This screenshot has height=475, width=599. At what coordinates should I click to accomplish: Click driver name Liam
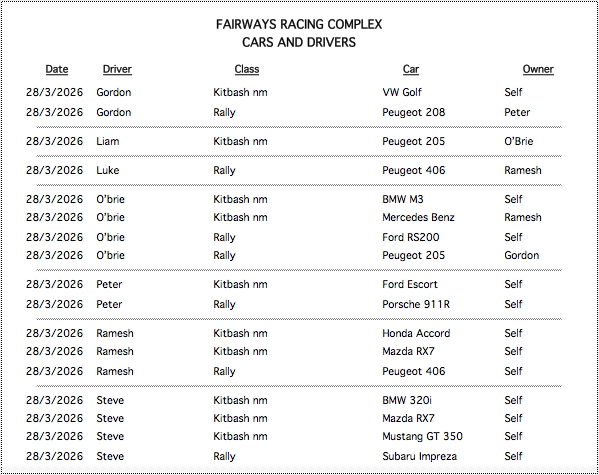pyautogui.click(x=108, y=141)
